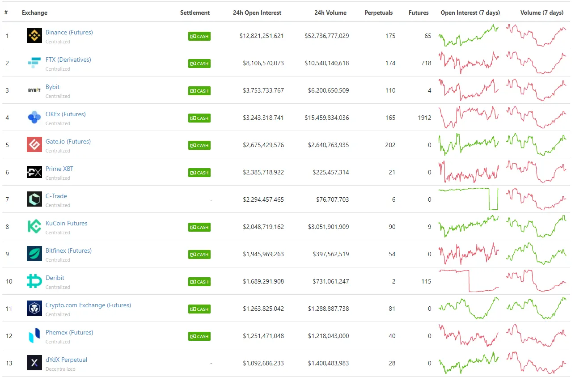Click the CASH settlement badge for Gate.io
Viewport: 588px width, 377px height.
(199, 145)
